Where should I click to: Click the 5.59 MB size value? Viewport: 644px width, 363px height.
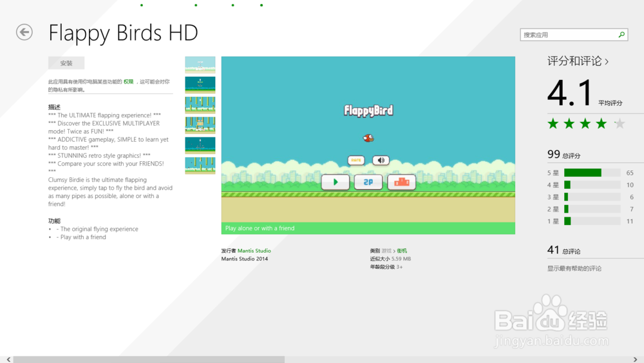coord(401,259)
